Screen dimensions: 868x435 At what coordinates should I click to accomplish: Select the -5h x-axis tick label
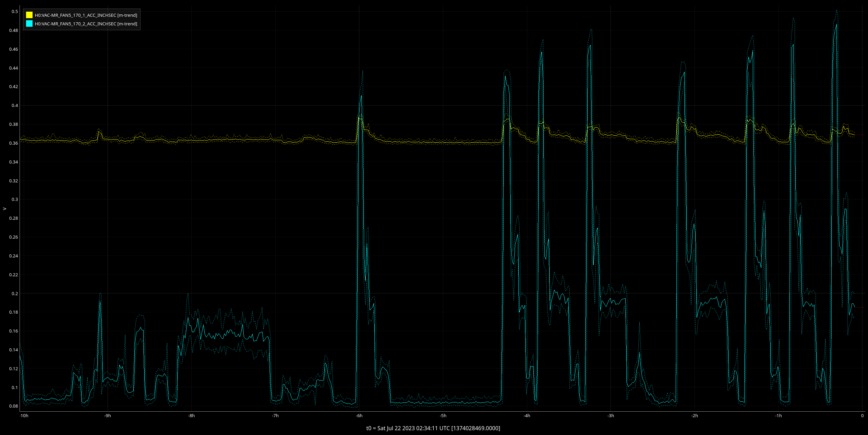click(443, 416)
